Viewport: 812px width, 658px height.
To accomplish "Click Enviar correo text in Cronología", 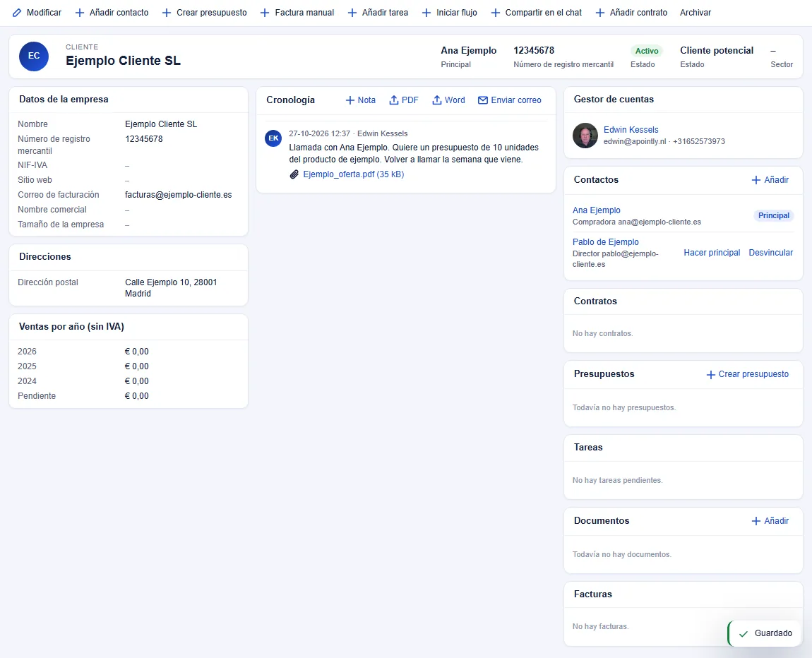I will [515, 100].
